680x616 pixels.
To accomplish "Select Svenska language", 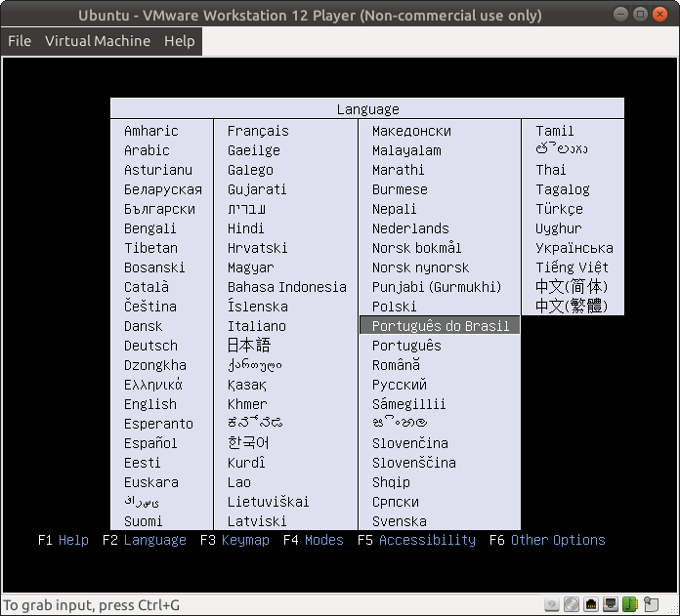I will click(x=400, y=521).
